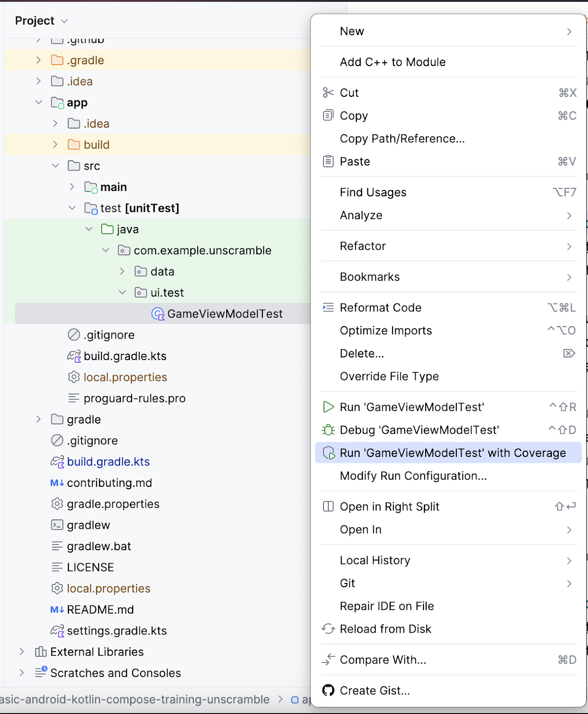588x714 pixels.
Task: Choose Modify Run Configuration... option
Action: (413, 476)
